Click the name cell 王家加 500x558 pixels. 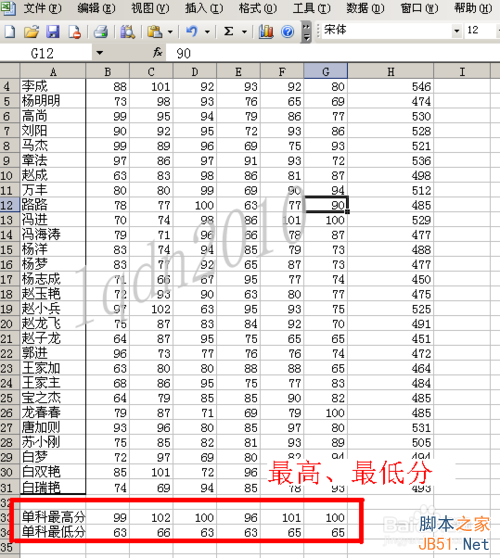[x=53, y=368]
